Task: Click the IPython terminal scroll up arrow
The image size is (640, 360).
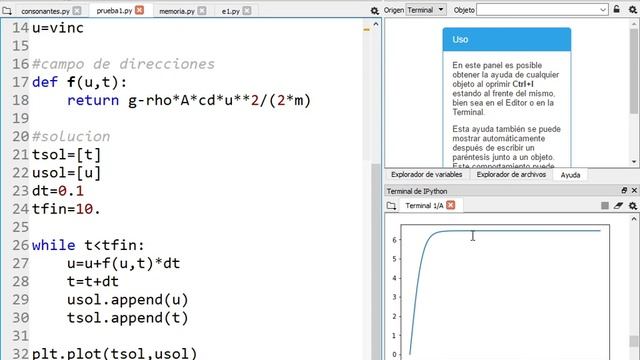Action: 634,219
